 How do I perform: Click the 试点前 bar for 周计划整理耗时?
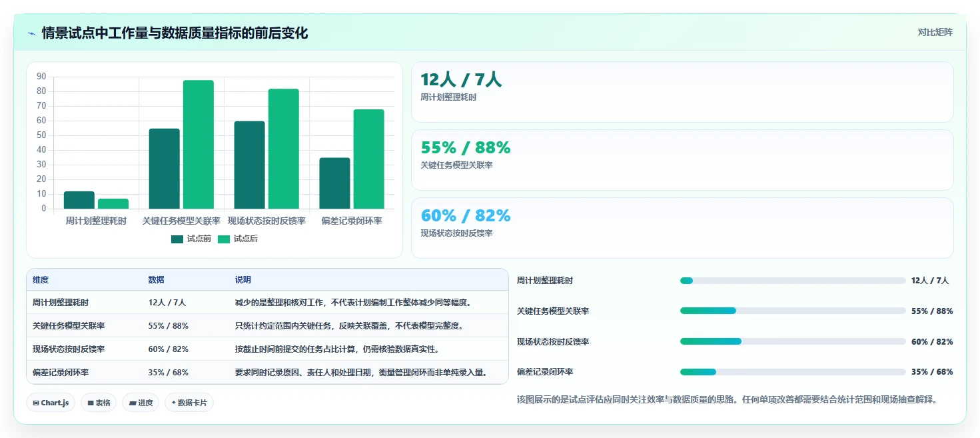(79, 201)
